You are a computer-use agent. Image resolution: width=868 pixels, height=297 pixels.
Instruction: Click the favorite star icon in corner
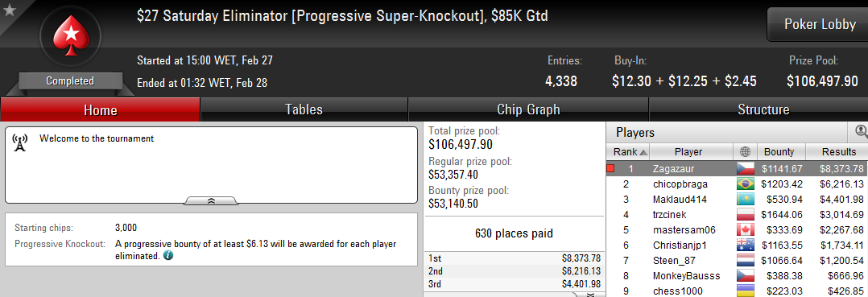[8, 10]
